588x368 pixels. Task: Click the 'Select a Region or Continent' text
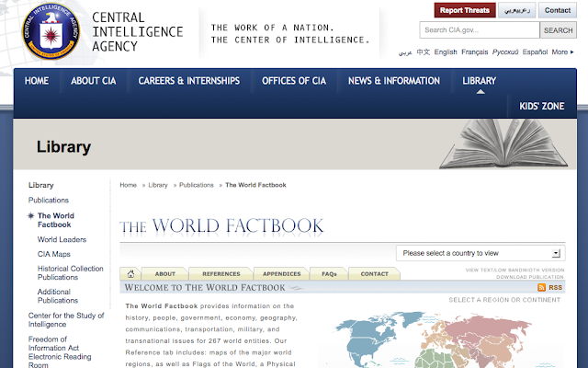(504, 300)
